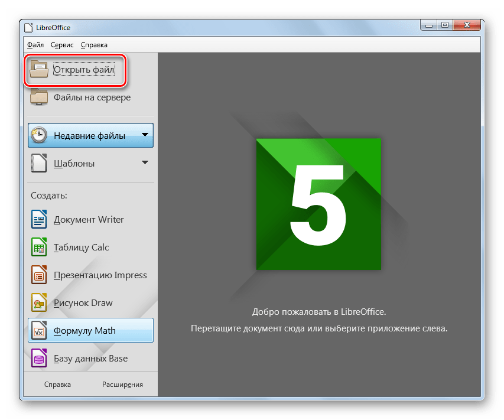Image resolution: width=504 pixels, height=420 pixels.
Task: Open the Сервис menu
Action: point(62,44)
